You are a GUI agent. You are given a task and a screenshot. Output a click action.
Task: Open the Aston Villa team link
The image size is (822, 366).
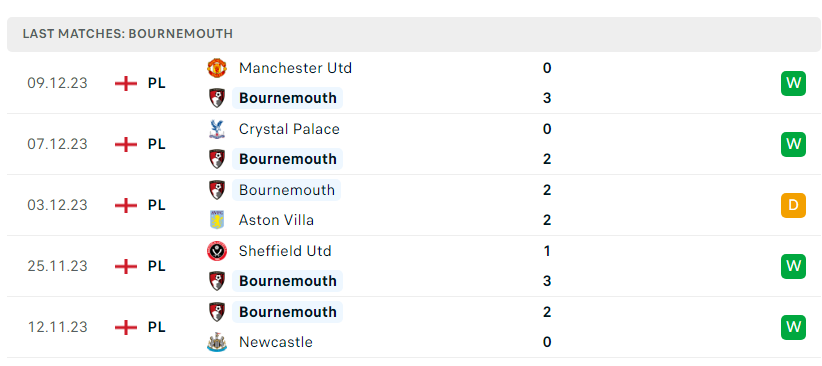point(276,220)
